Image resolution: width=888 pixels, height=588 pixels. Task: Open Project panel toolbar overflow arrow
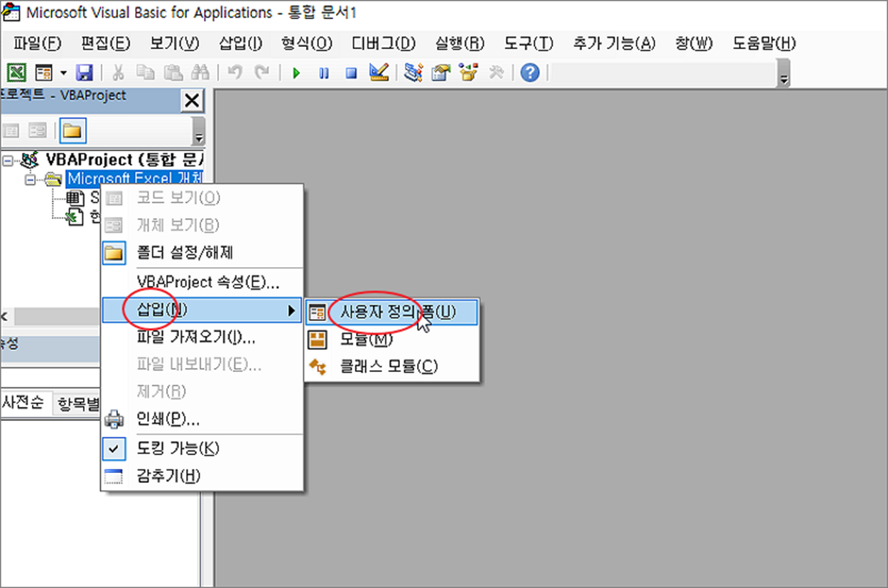199,134
